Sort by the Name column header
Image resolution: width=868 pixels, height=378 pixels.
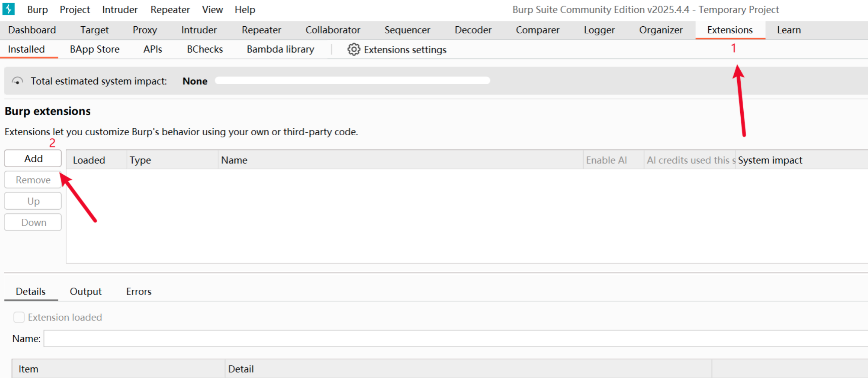click(x=400, y=160)
